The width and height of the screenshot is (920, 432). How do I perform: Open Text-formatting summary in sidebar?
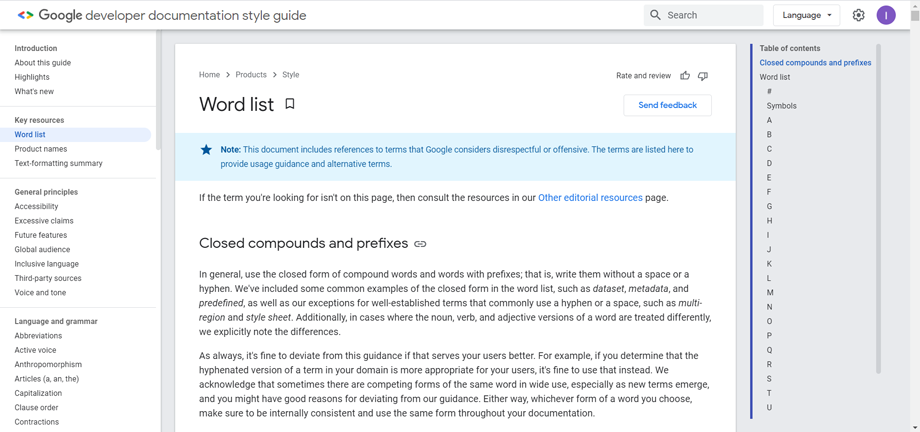[58, 163]
